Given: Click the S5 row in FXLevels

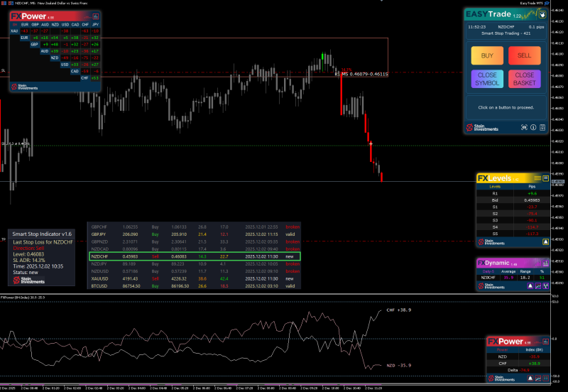Looking at the screenshot, I should pyautogui.click(x=513, y=234).
